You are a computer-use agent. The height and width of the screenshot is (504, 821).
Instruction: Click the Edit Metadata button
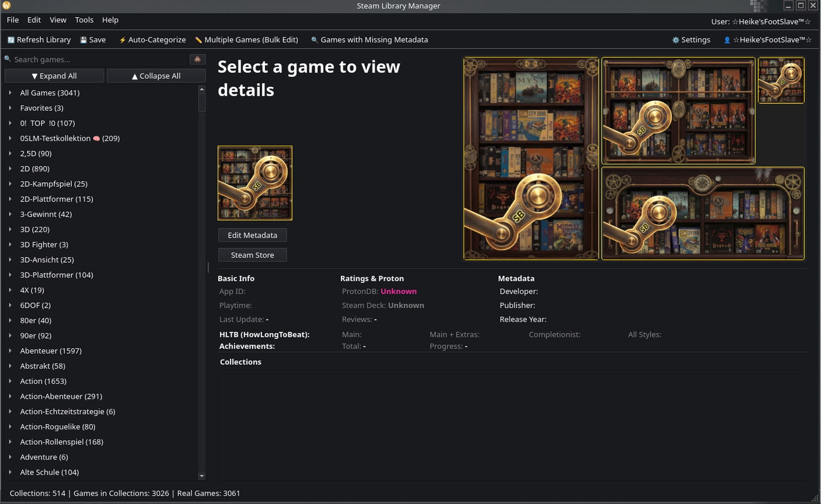click(x=252, y=235)
